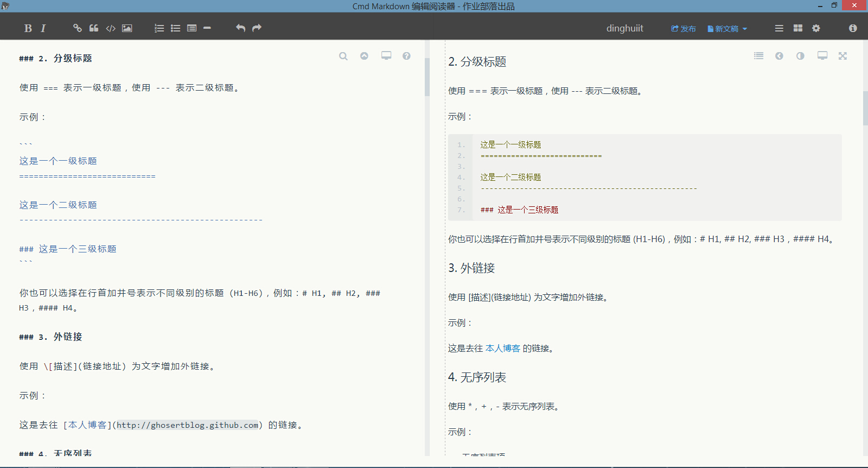Open the grid layout view icon
The height and width of the screenshot is (468, 868).
(x=798, y=28)
